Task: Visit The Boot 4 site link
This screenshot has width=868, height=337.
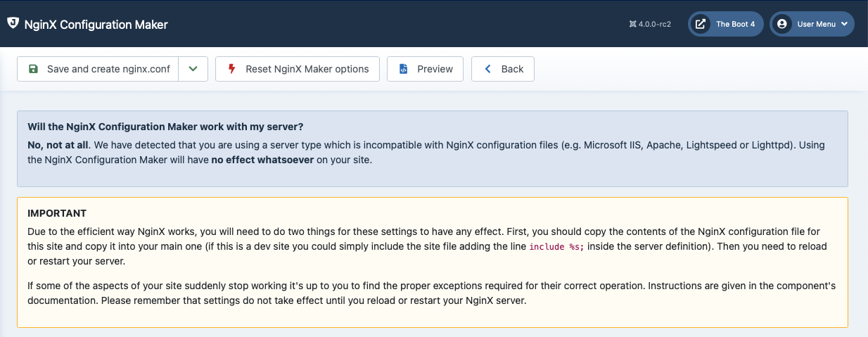Action: pos(726,24)
